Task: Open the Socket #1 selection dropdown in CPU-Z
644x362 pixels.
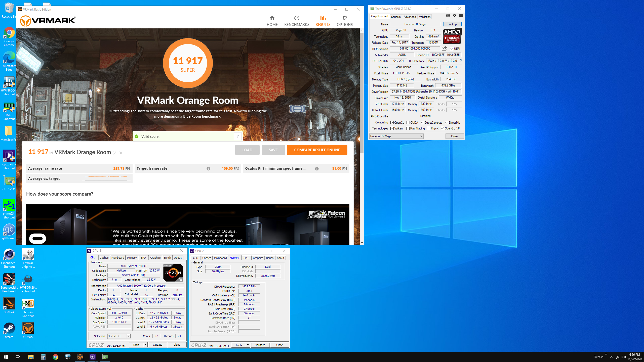Action: 119,336
